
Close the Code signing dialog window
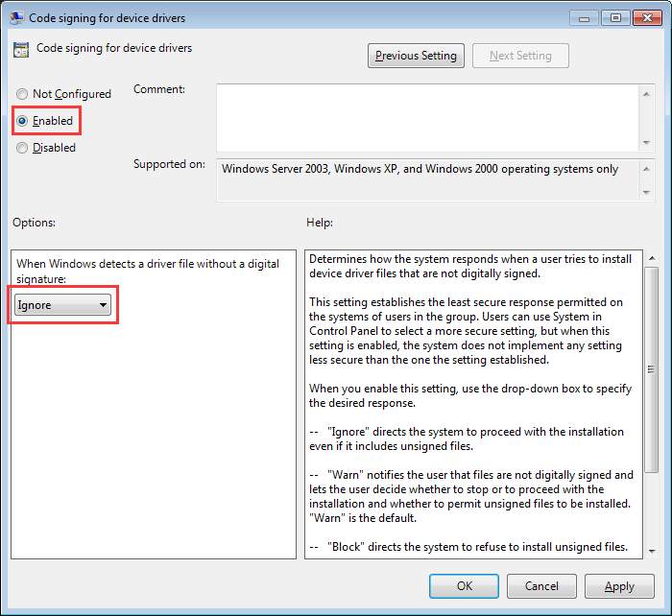647,18
